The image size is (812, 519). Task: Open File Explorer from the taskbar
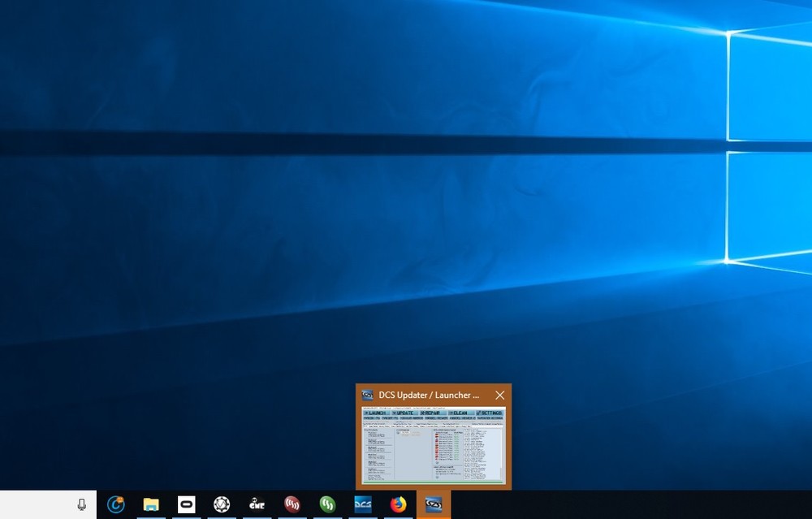coord(151,504)
